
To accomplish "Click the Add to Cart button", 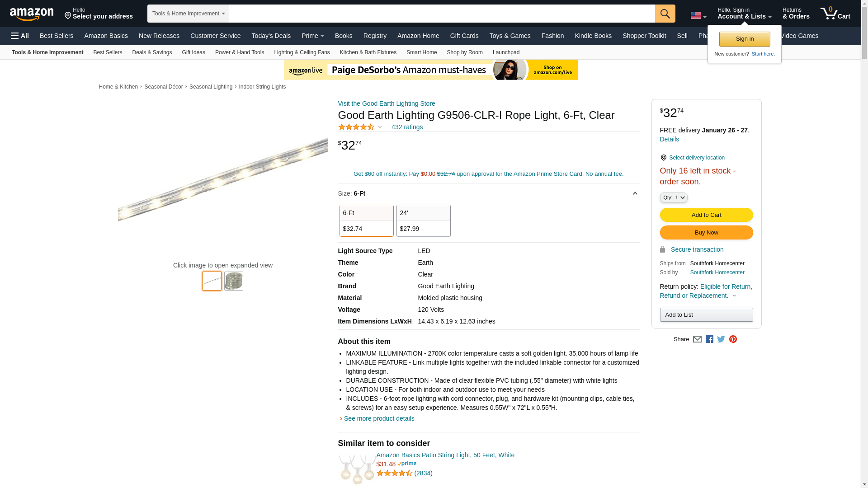I will click(x=706, y=215).
